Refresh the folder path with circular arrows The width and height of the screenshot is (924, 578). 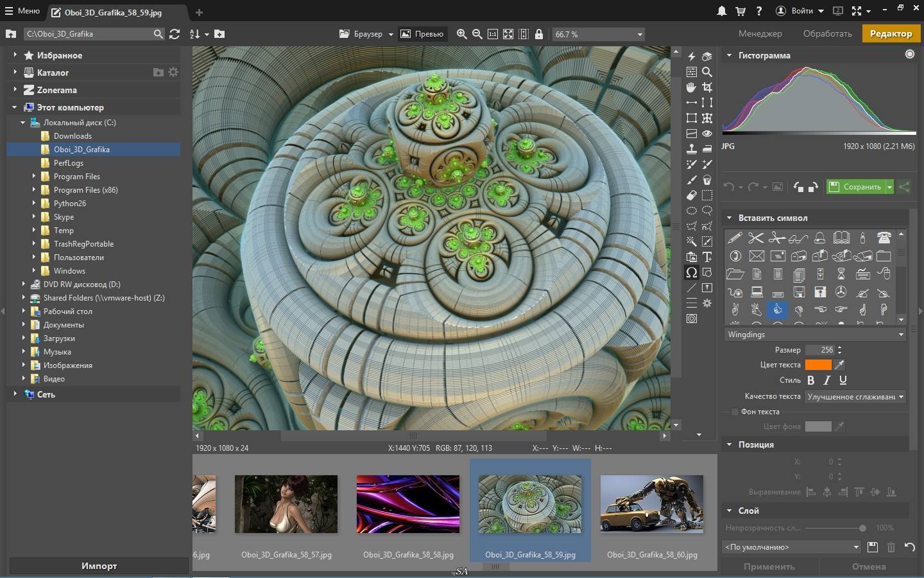(175, 34)
